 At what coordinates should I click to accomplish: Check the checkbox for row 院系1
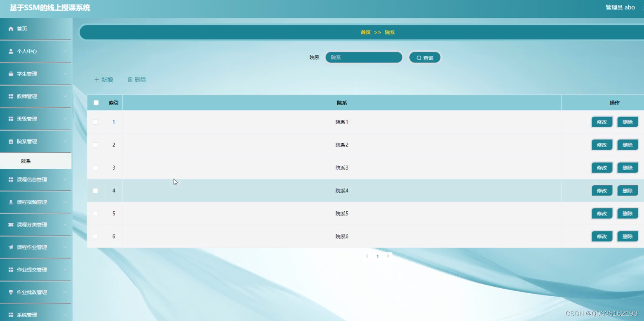coord(96,122)
